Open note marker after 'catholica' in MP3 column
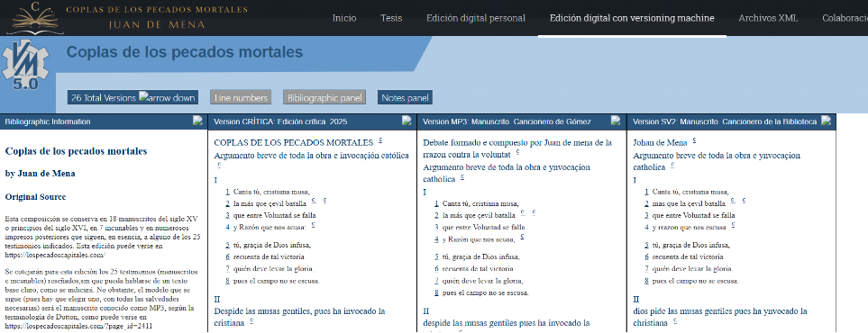 [x=462, y=177]
